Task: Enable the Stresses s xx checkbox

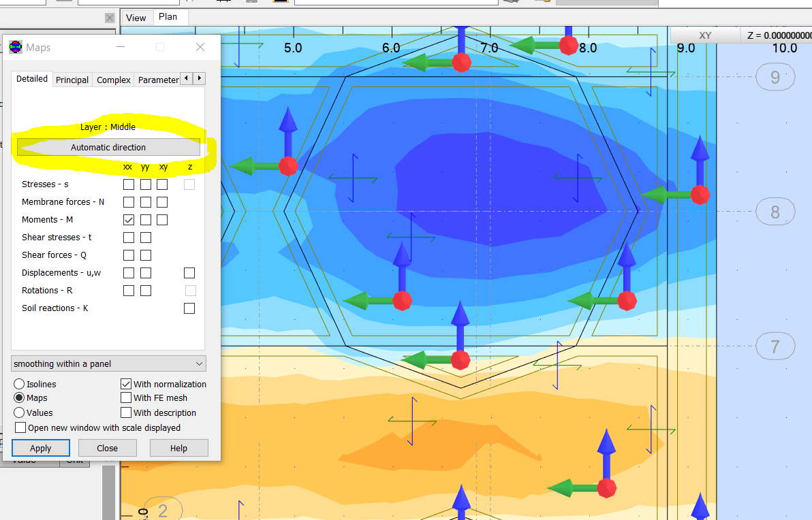Action: [128, 184]
